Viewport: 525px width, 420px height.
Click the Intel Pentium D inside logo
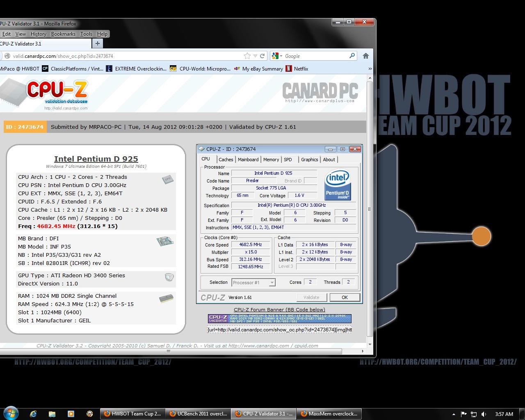coord(338,185)
